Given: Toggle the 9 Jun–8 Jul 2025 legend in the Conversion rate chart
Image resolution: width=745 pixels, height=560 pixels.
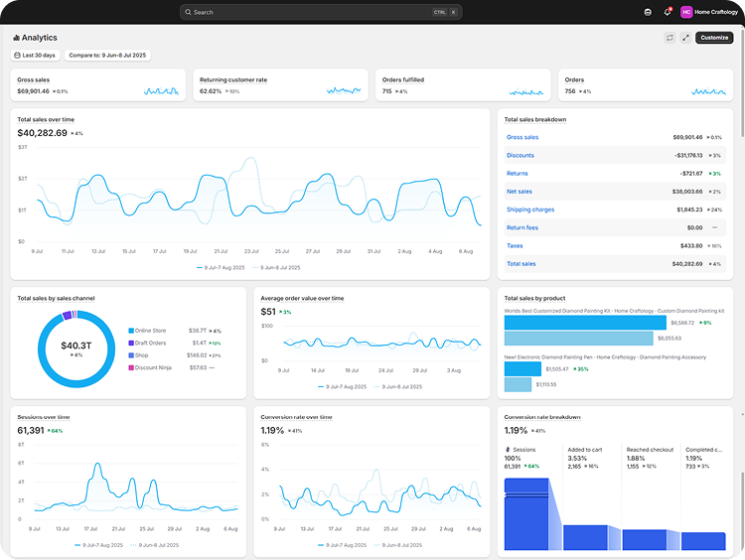Looking at the screenshot, I should [x=398, y=545].
